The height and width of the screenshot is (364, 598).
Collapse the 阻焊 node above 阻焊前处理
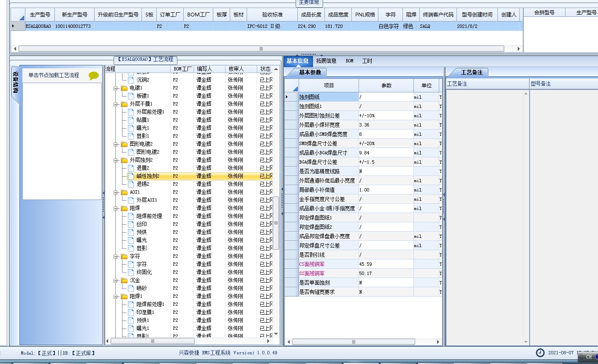[x=116, y=208]
